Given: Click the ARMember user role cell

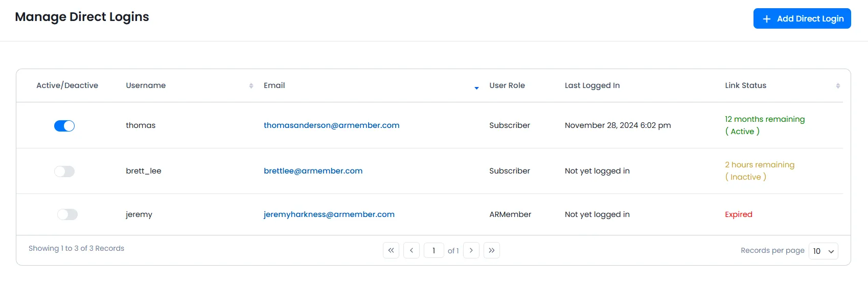Looking at the screenshot, I should click(510, 214).
